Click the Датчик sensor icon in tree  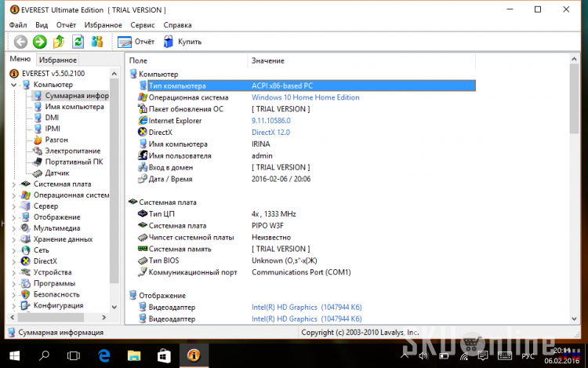38,173
